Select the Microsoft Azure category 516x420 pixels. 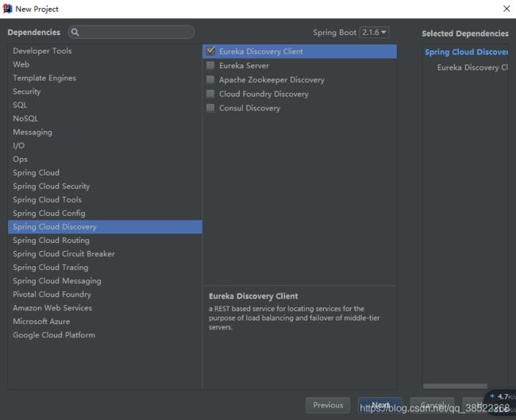tap(105, 322)
